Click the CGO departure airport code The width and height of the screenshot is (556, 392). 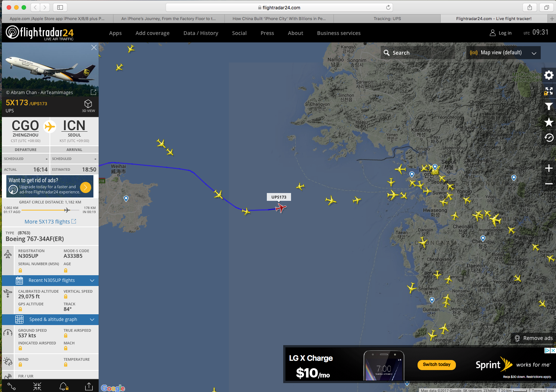[x=25, y=126]
